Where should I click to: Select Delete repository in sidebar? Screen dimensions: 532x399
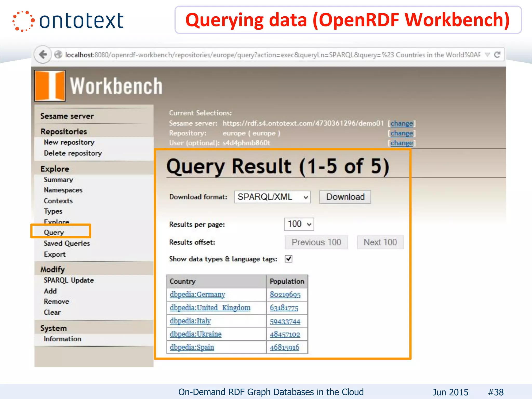(73, 153)
